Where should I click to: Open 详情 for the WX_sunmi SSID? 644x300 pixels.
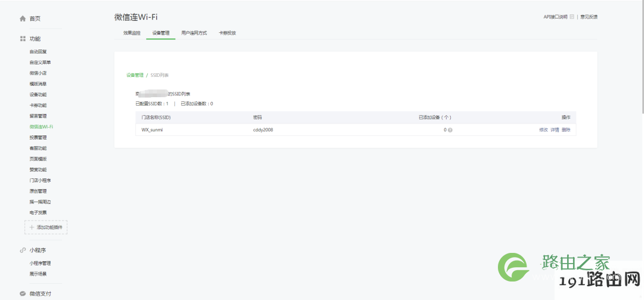click(x=555, y=130)
